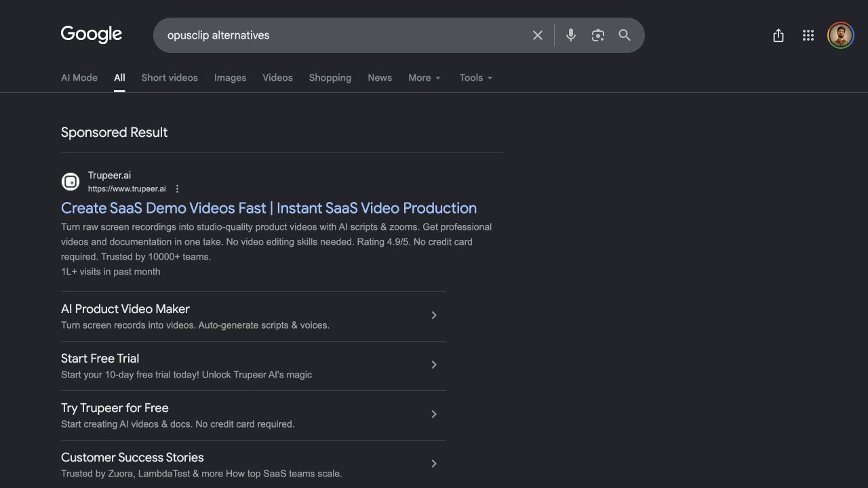
Task: Click the Trupeer.ai site name
Action: (x=109, y=176)
